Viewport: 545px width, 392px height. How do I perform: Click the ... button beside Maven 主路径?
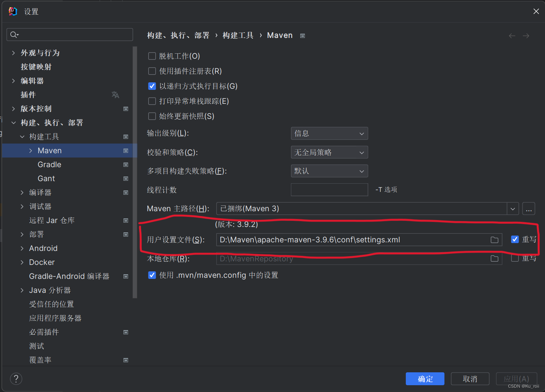[529, 208]
